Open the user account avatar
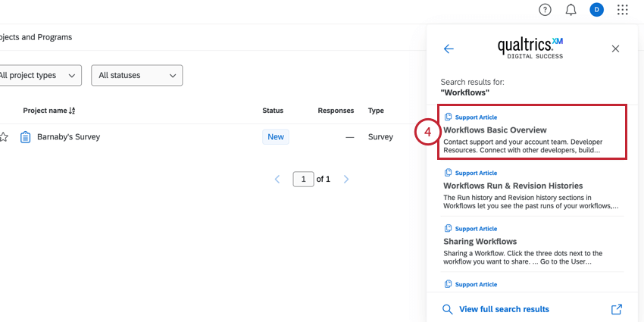Screen dimensions: 644x322 click(597, 10)
